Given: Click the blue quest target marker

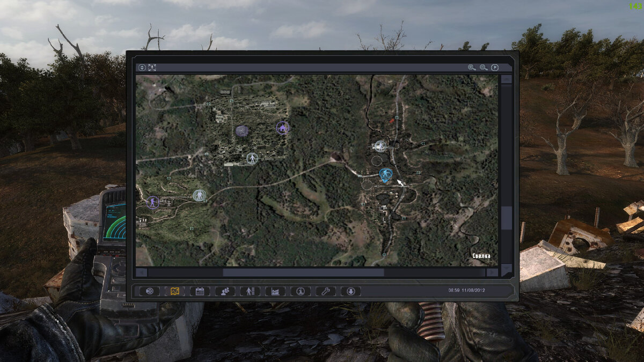Looking at the screenshot, I should [x=385, y=175].
